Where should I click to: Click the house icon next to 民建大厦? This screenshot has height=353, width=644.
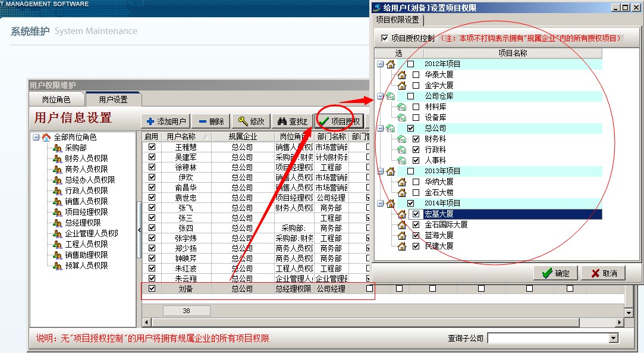coord(401,246)
